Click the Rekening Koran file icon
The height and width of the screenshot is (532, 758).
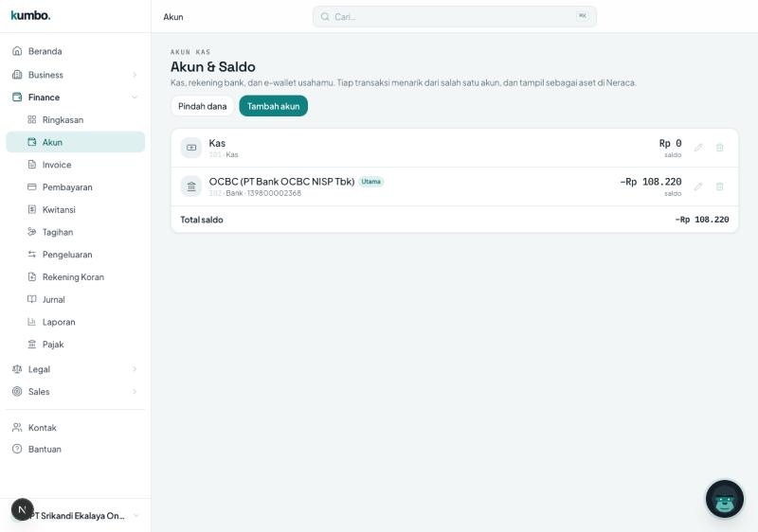[x=32, y=276]
